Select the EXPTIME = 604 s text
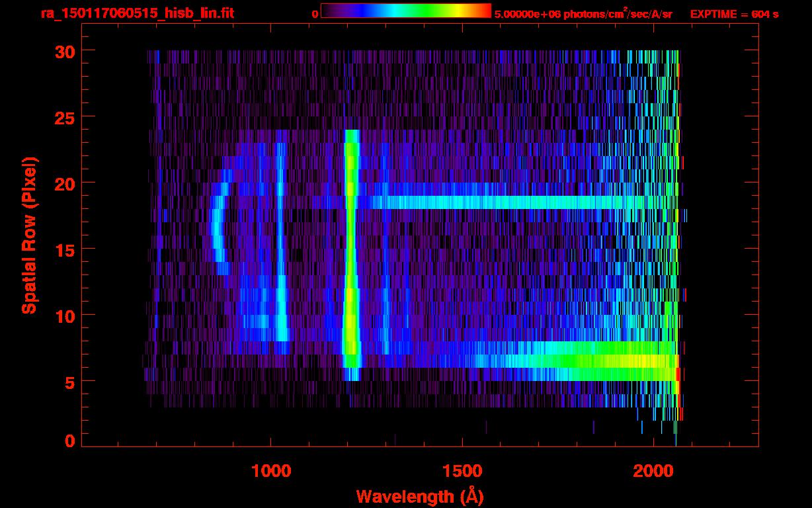The width and height of the screenshot is (812, 508). (734, 14)
